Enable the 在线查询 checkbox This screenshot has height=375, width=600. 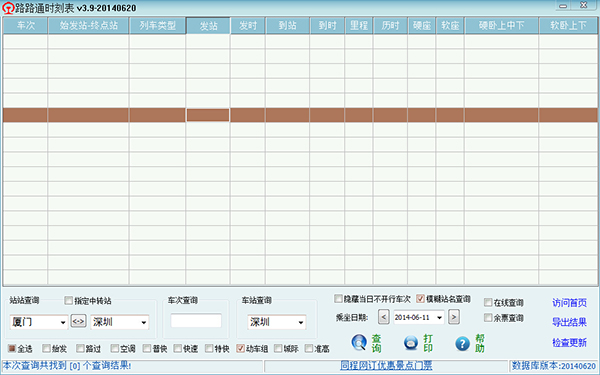488,302
